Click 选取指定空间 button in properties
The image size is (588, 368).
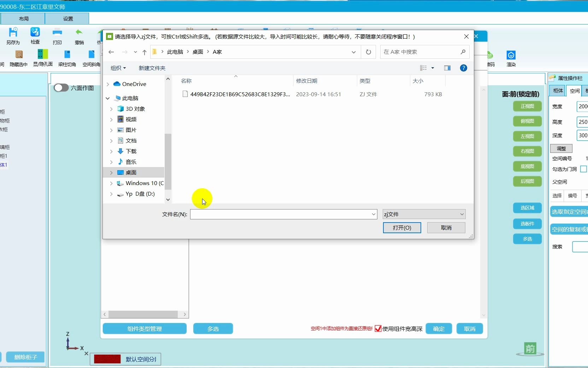pos(569,212)
